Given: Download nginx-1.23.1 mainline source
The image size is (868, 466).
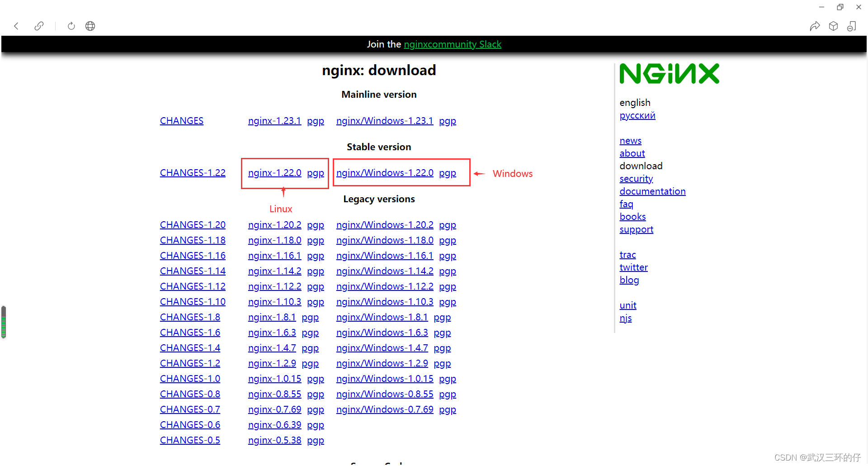Looking at the screenshot, I should (x=274, y=121).
